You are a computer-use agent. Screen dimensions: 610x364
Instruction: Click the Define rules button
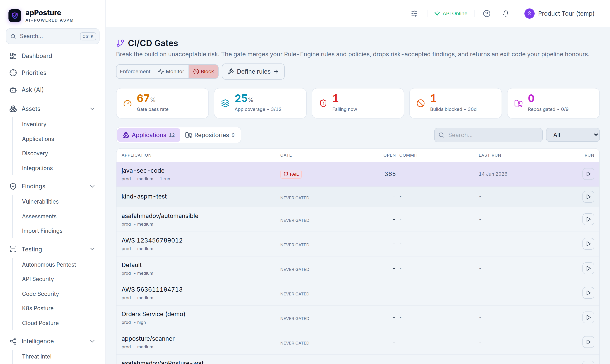point(253,71)
